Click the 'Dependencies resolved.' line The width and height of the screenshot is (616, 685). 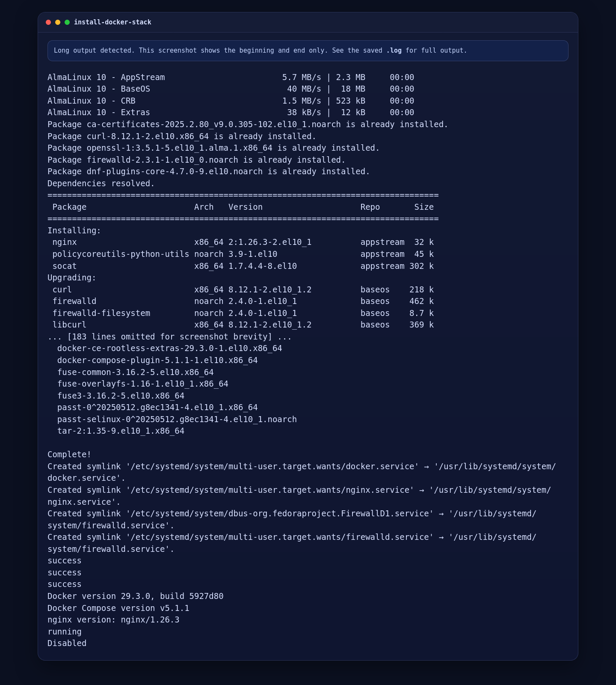[x=101, y=184]
